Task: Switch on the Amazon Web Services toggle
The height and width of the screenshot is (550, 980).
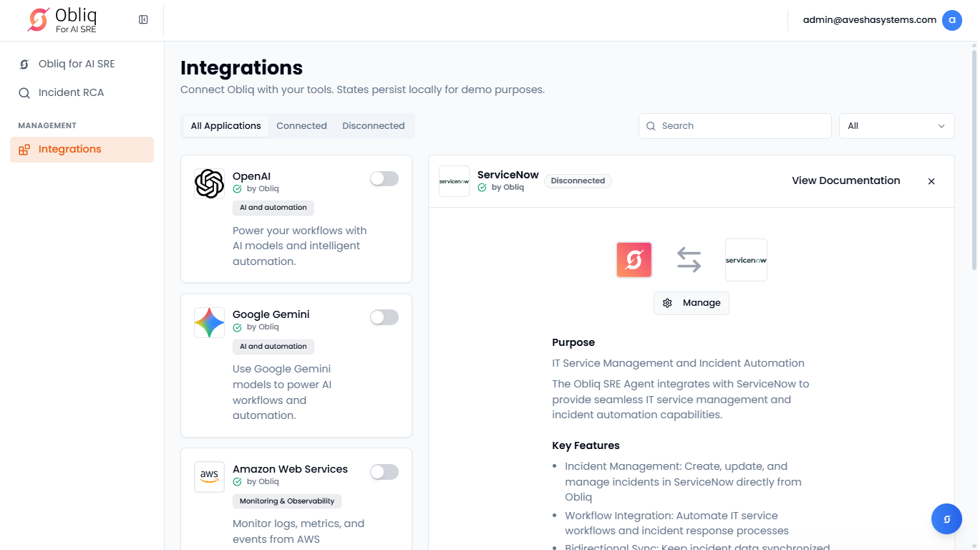Action: point(384,472)
